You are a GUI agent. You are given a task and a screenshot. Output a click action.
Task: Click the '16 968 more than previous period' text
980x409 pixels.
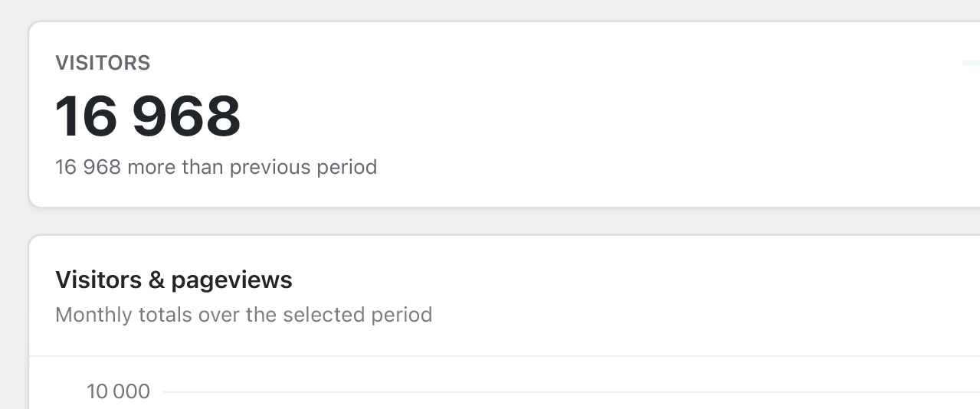(216, 167)
